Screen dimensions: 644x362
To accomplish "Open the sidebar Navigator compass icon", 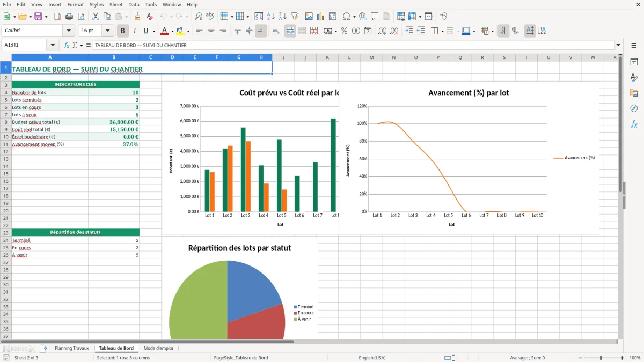I will point(634,109).
